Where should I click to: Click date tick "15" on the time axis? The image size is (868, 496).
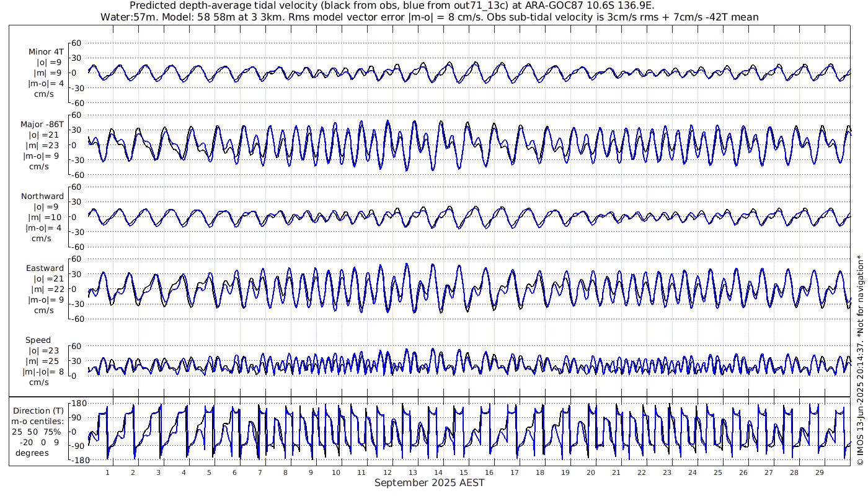click(463, 472)
